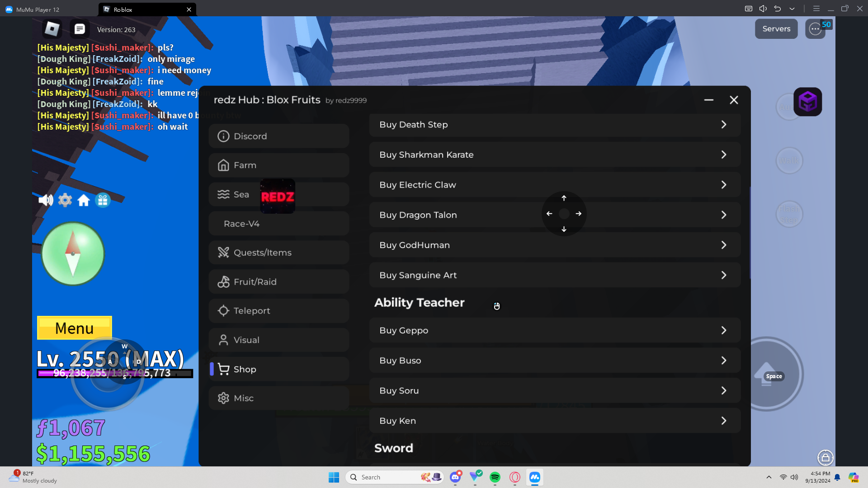868x488 pixels.
Task: Open the yellow Menu button
Action: click(75, 328)
